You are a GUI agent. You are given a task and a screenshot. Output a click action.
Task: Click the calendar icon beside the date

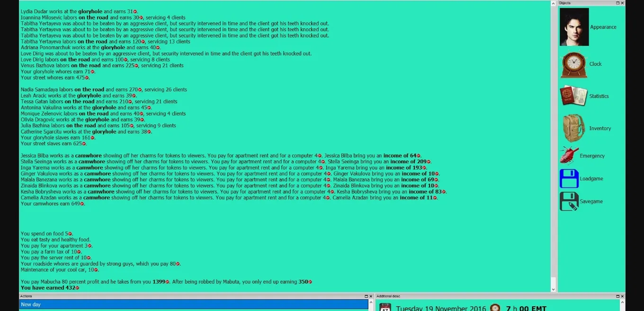click(x=385, y=308)
